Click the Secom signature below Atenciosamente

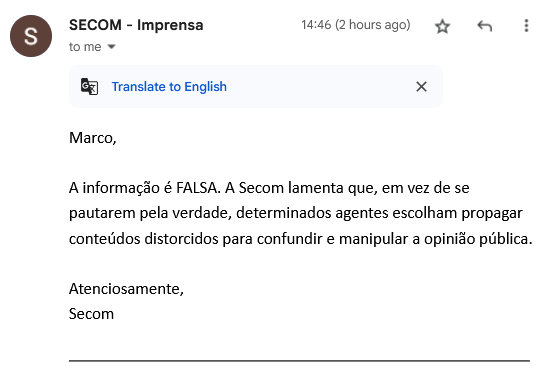tap(91, 314)
